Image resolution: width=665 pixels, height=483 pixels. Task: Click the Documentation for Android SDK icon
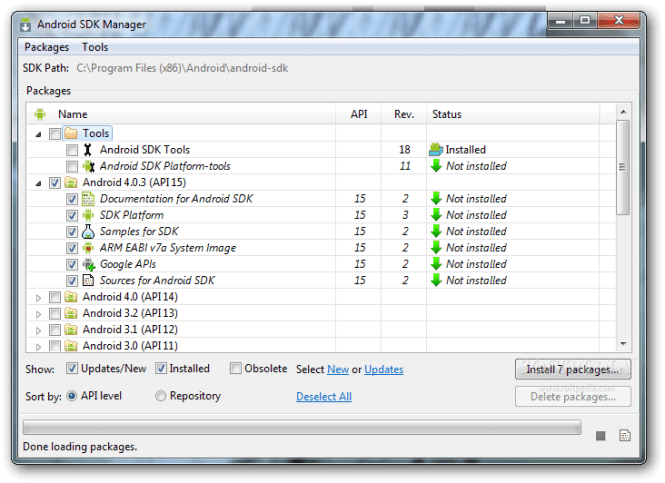(x=88, y=199)
